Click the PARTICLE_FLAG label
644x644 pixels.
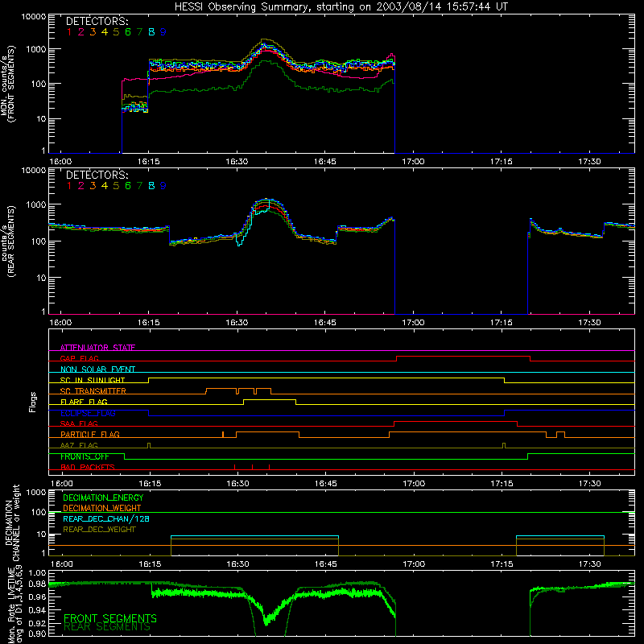tap(90, 434)
